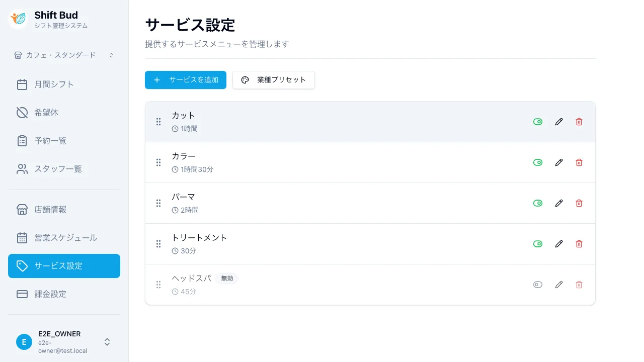This screenshot has height=362, width=644.
Task: Open the 課金設定 billing settings
Action: tap(50, 294)
